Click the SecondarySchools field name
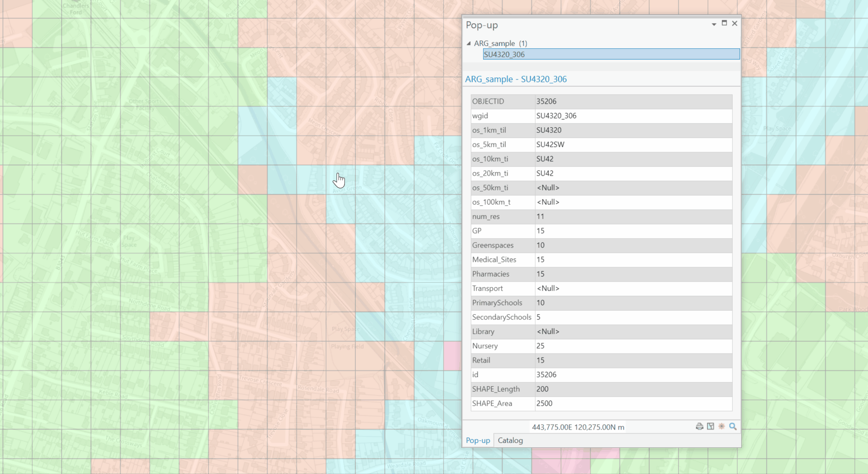This screenshot has height=474, width=868. pyautogui.click(x=501, y=317)
